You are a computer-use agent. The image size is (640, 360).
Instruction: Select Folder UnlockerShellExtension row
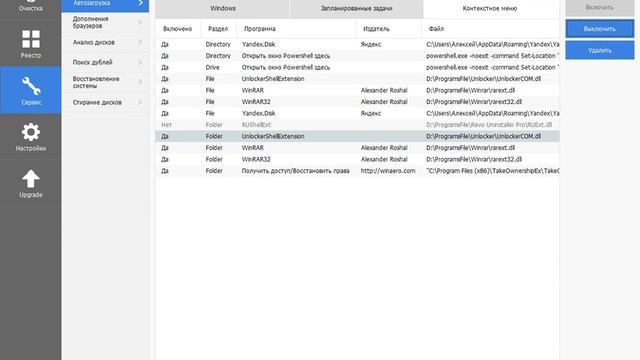(x=358, y=136)
